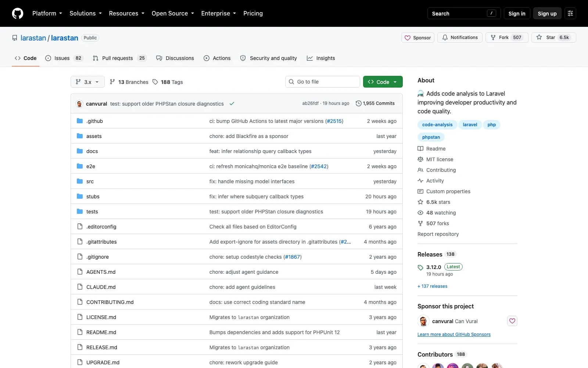Image resolution: width=588 pixels, height=368 pixels.
Task: Click the src folder icon
Action: coord(80,181)
